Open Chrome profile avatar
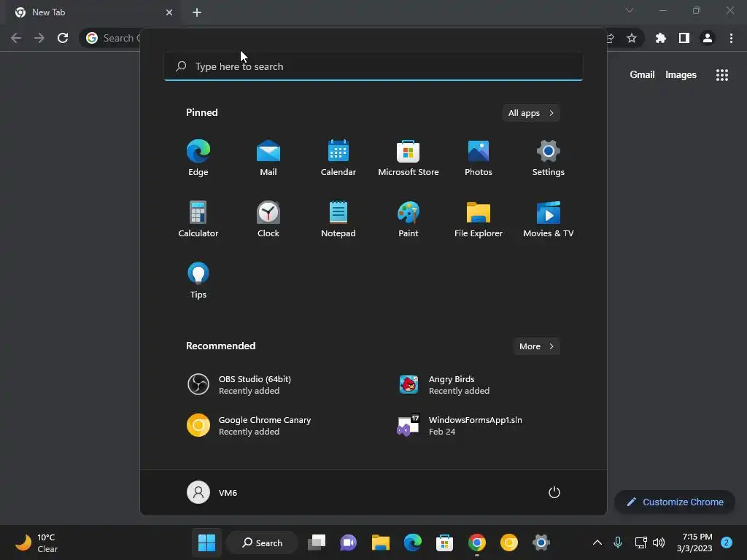This screenshot has height=560, width=747. click(708, 38)
